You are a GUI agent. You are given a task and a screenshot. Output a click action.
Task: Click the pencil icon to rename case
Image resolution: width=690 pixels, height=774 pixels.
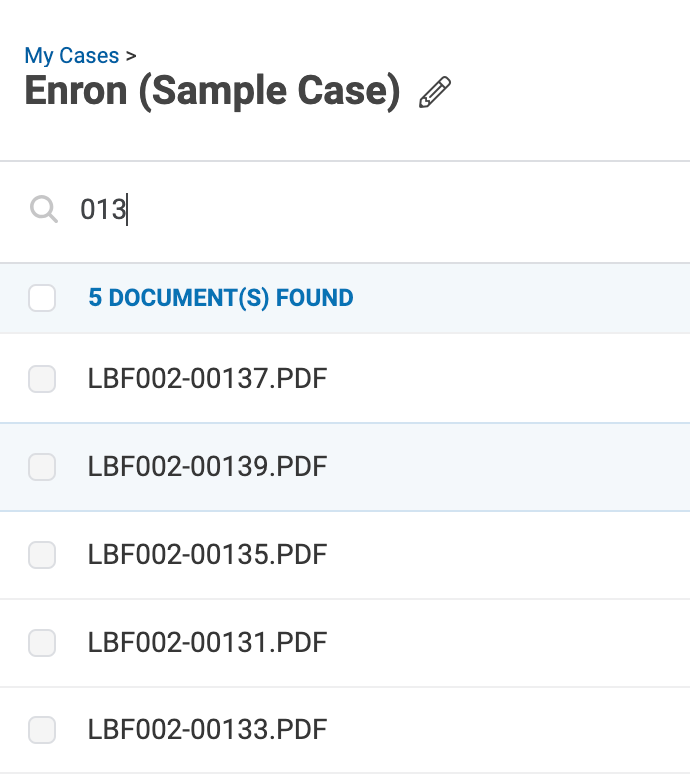pyautogui.click(x=435, y=92)
